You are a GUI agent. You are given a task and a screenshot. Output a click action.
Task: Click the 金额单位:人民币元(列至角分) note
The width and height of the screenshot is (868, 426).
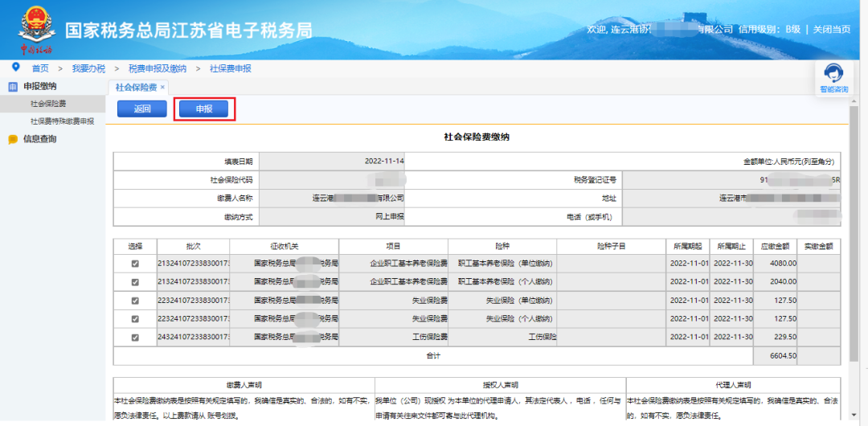[789, 162]
